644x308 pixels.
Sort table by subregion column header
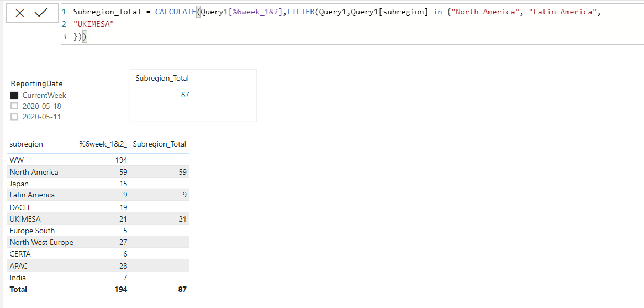tap(27, 144)
